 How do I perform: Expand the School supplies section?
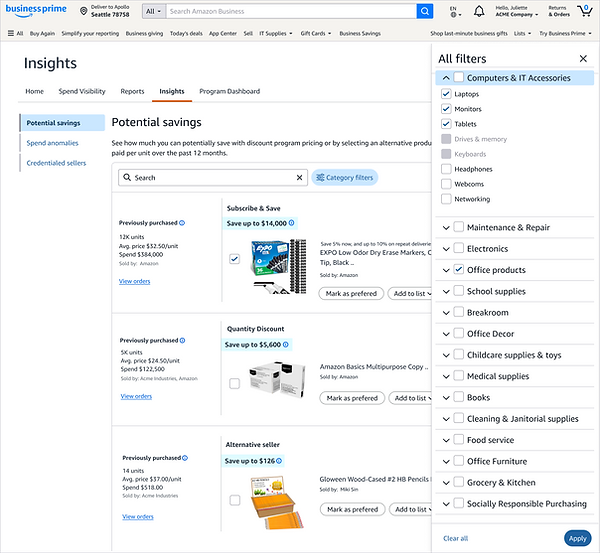pos(446,292)
